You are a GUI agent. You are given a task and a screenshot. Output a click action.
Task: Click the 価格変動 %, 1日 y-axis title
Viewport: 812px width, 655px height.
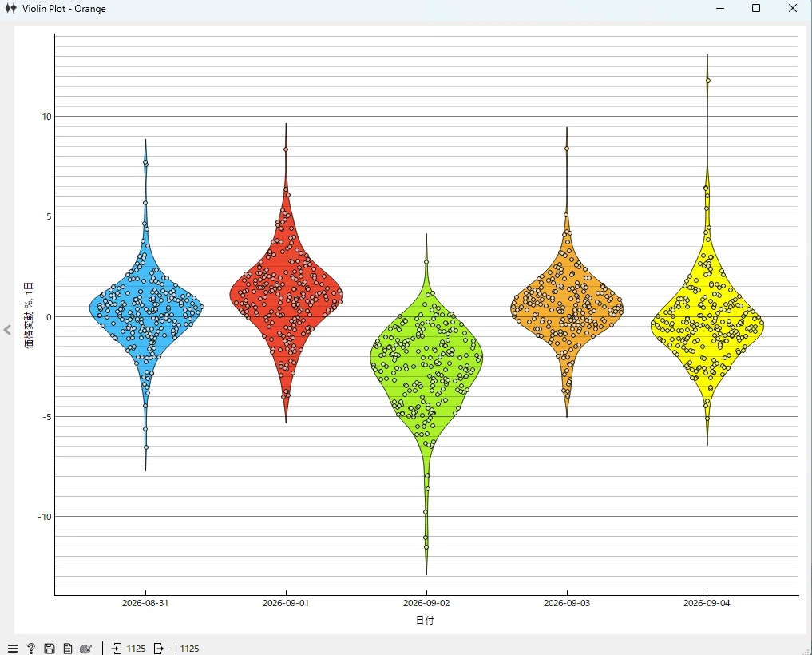click(29, 315)
